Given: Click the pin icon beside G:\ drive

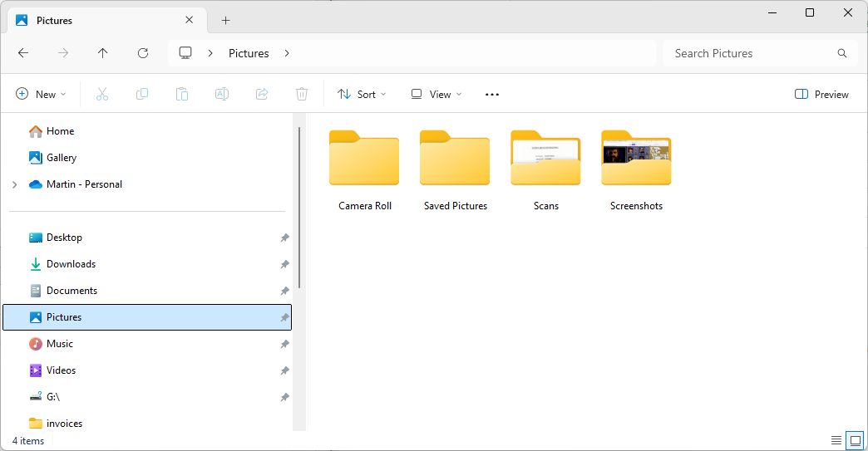Looking at the screenshot, I should (284, 397).
